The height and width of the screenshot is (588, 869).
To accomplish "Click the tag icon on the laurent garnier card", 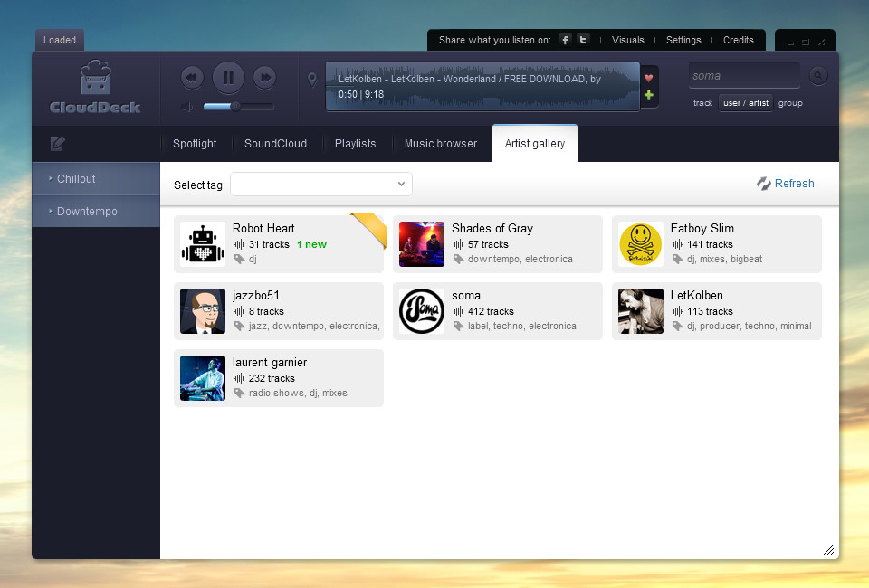I will (x=239, y=394).
